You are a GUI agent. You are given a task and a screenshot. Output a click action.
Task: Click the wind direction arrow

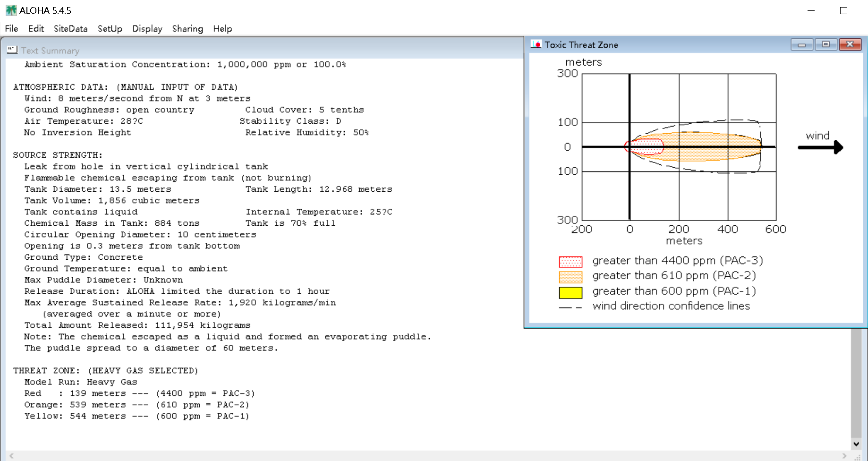(820, 147)
